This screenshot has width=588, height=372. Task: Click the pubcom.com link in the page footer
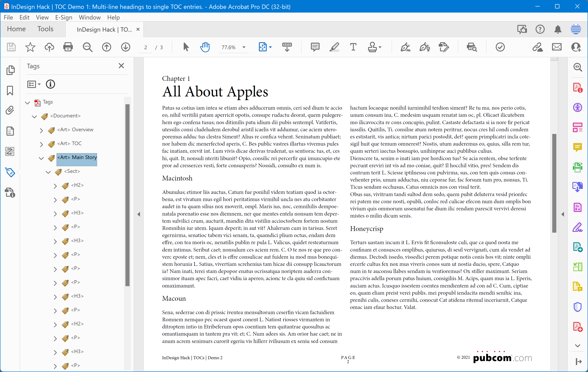click(502, 357)
